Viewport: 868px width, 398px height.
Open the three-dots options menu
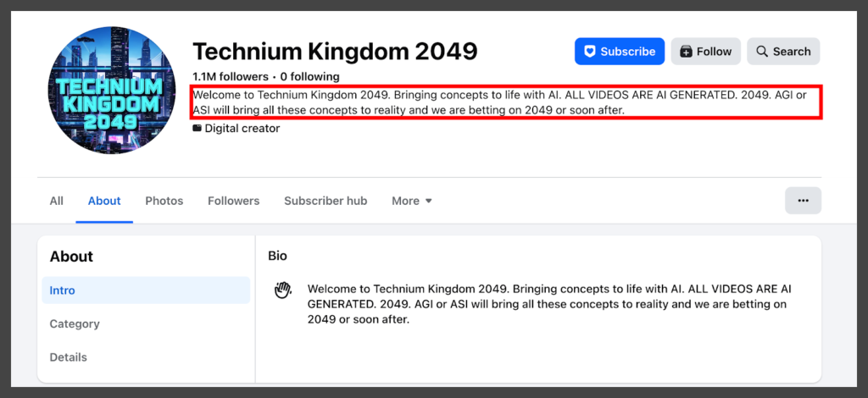click(803, 201)
